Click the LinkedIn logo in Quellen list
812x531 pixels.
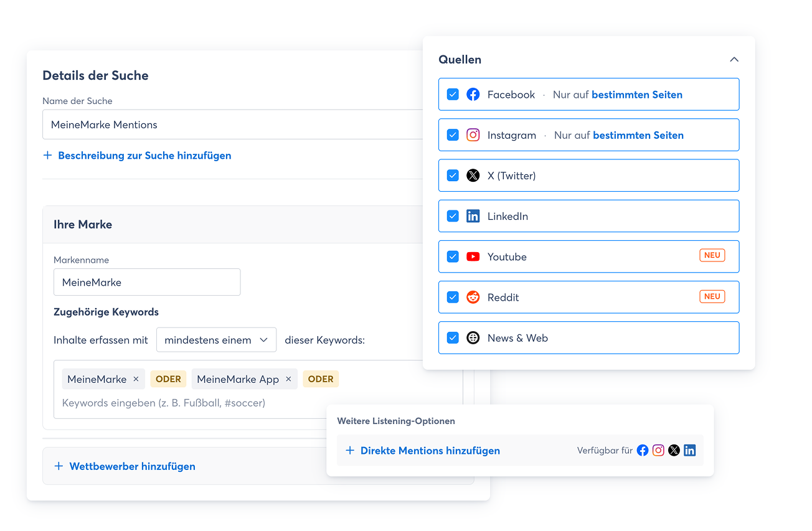(473, 216)
